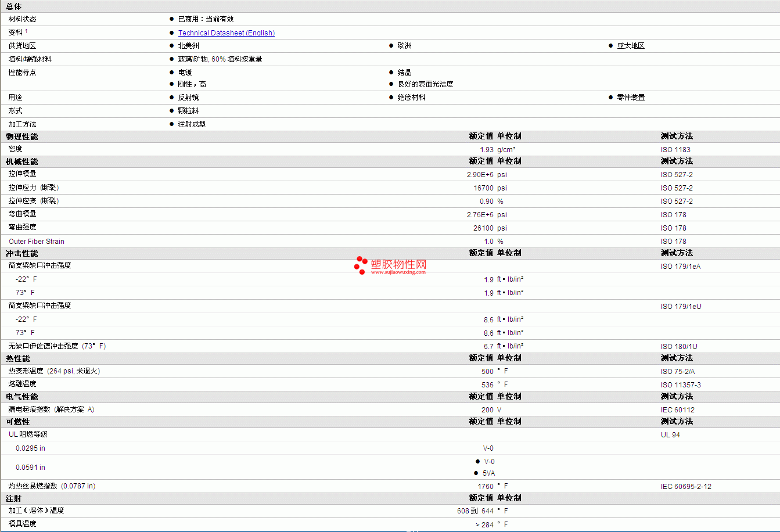The width and height of the screenshot is (780, 532).
Task: Click the 良好的表面光洁度 feature entry
Action: 425,84
